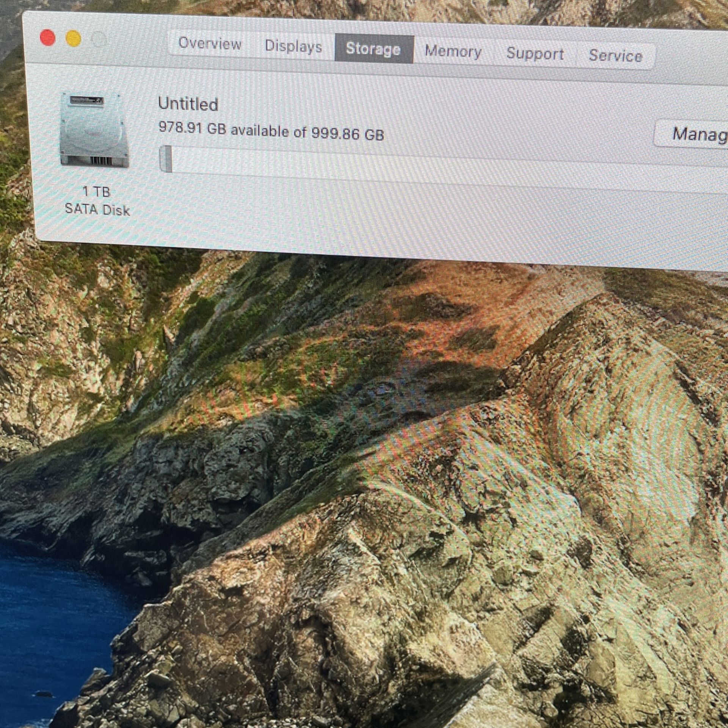Select the Storage tab
Image resolution: width=728 pixels, height=728 pixels.
tap(374, 49)
